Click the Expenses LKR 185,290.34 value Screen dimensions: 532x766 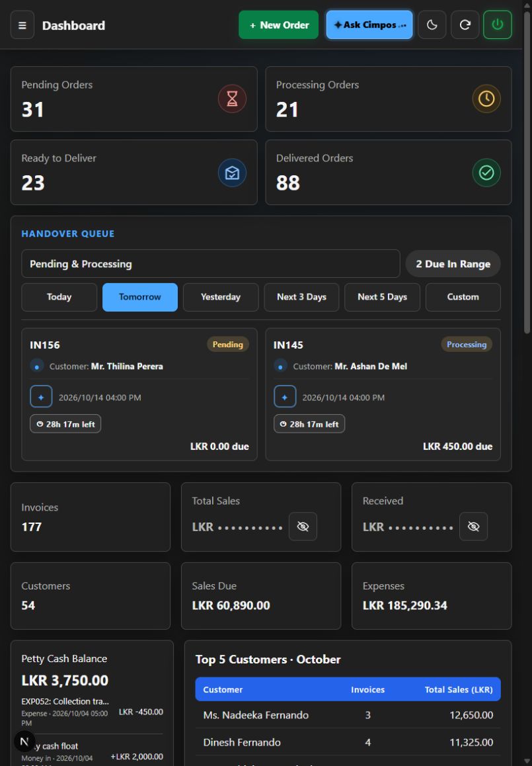(x=404, y=606)
